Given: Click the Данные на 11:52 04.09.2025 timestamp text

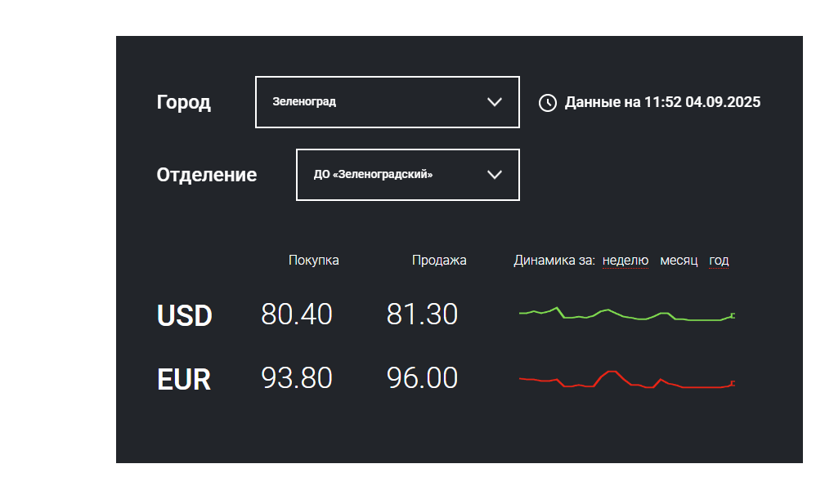Looking at the screenshot, I should [662, 103].
